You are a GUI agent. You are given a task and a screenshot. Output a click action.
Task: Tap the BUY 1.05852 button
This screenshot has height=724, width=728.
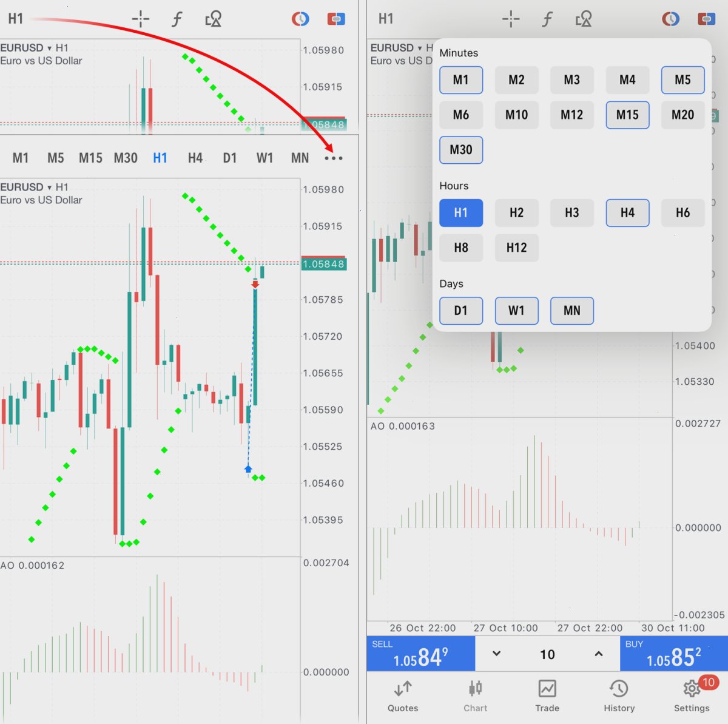pyautogui.click(x=674, y=654)
